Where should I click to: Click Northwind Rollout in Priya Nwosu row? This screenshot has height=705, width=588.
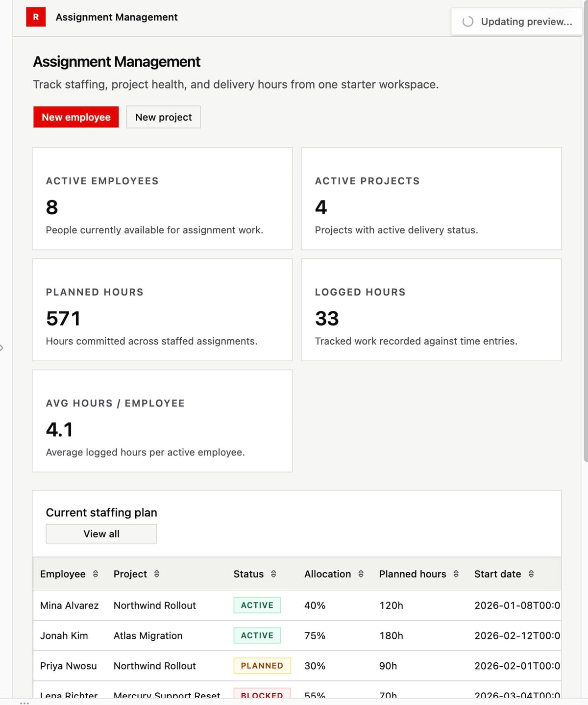point(155,666)
